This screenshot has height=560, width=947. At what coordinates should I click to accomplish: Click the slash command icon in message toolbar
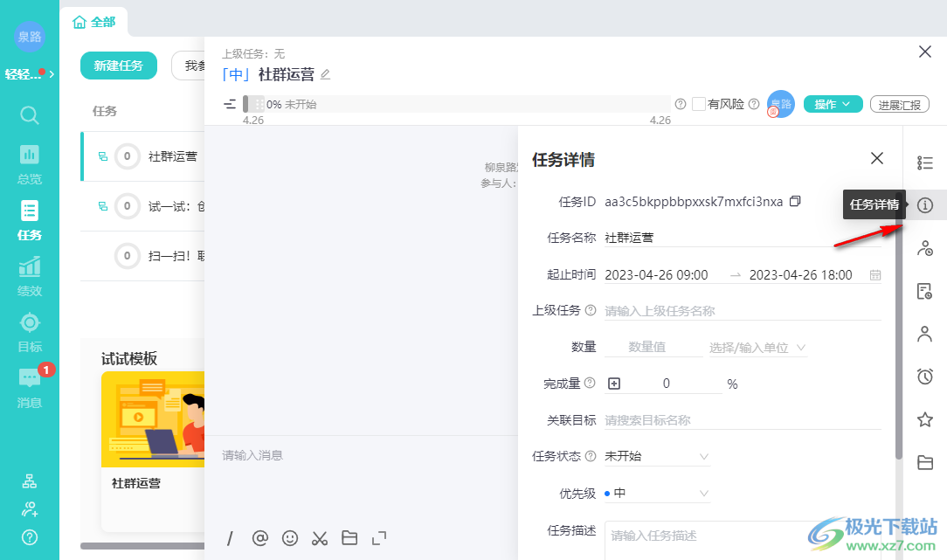(x=230, y=537)
